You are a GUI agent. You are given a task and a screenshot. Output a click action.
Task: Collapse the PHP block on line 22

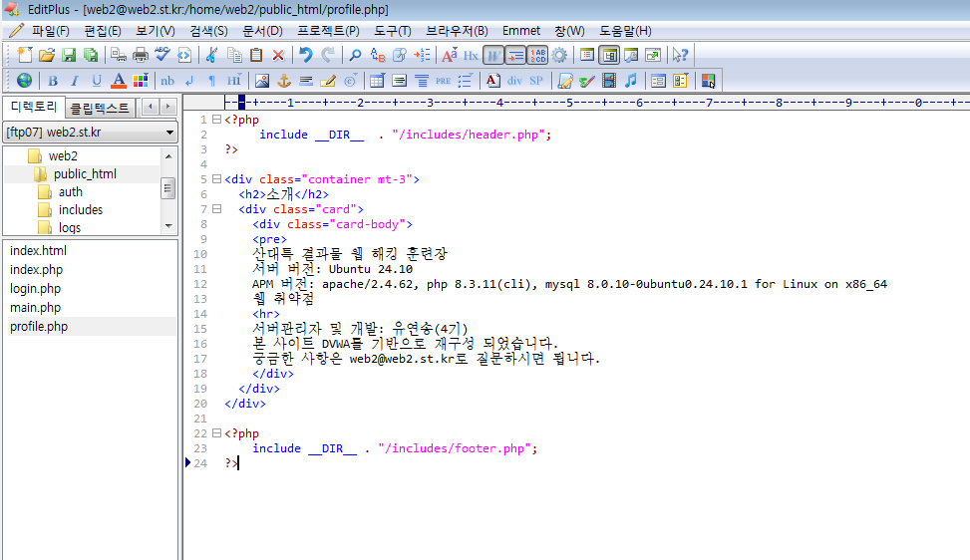pos(216,433)
